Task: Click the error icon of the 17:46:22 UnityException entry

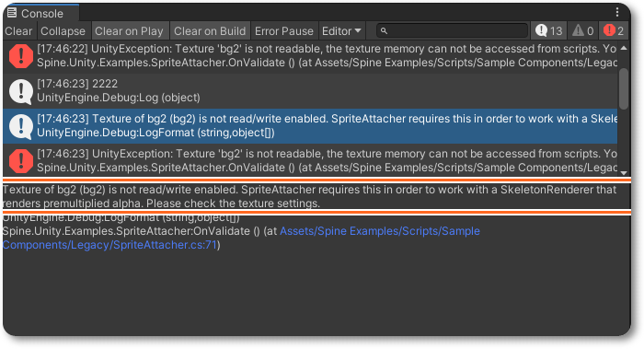Action: point(20,56)
